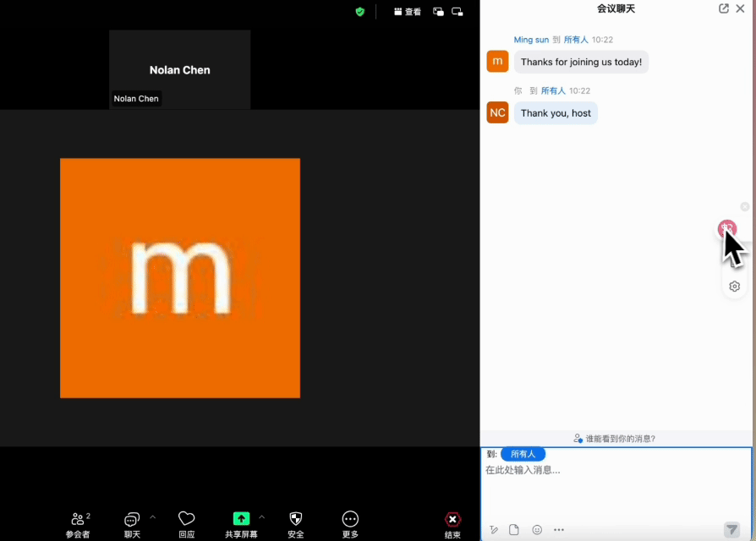Open the emoji picker in chat
This screenshot has width=756, height=541.
pos(537,530)
